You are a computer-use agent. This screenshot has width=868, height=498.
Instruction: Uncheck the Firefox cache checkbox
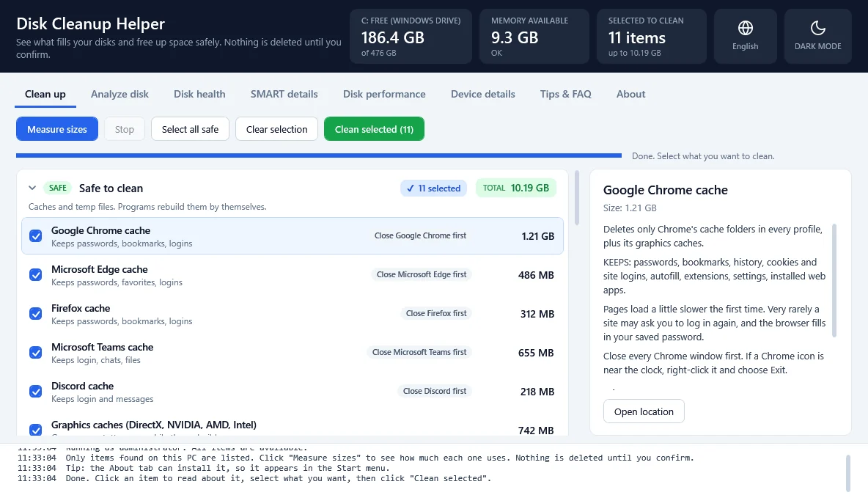tap(35, 313)
